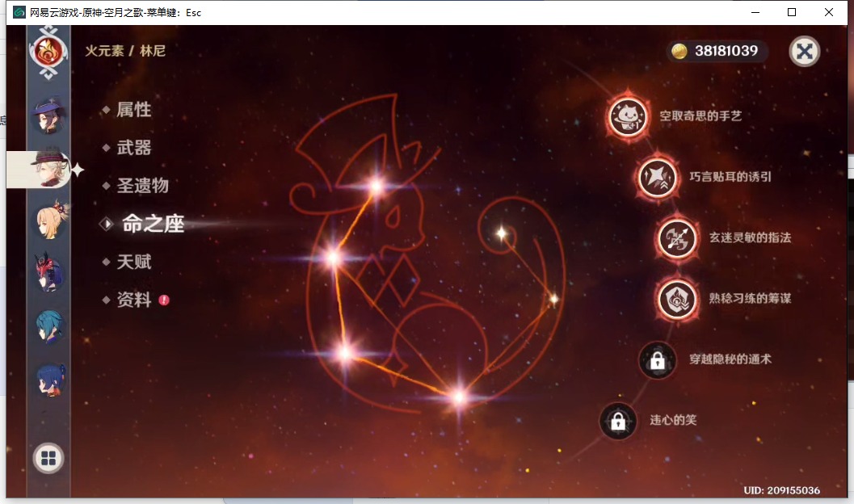The height and width of the screenshot is (504, 854).
Task: Click the 违心的笑 label
Action: [673, 420]
